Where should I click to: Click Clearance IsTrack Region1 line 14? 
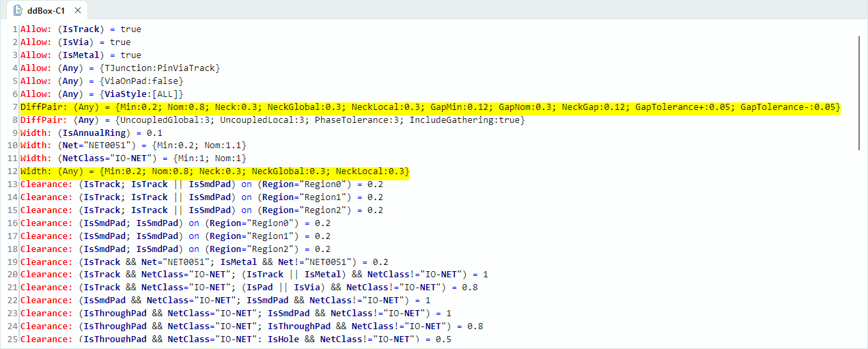point(201,197)
